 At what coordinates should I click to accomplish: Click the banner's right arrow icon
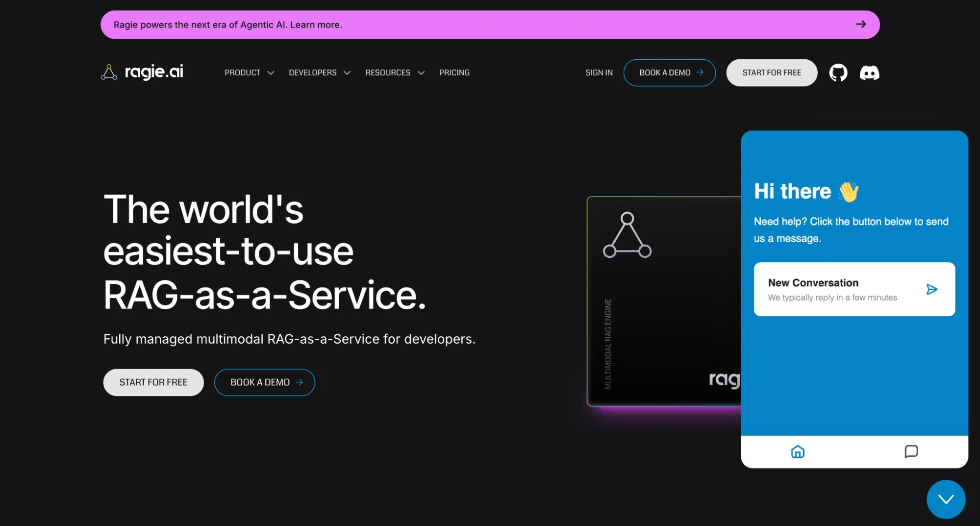861,24
